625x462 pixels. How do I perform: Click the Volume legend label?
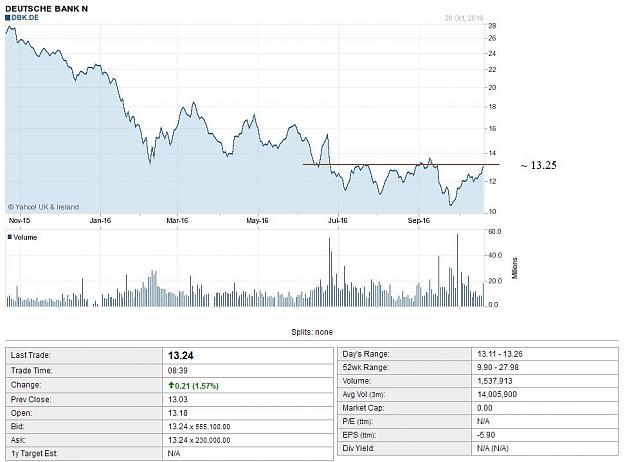25,237
